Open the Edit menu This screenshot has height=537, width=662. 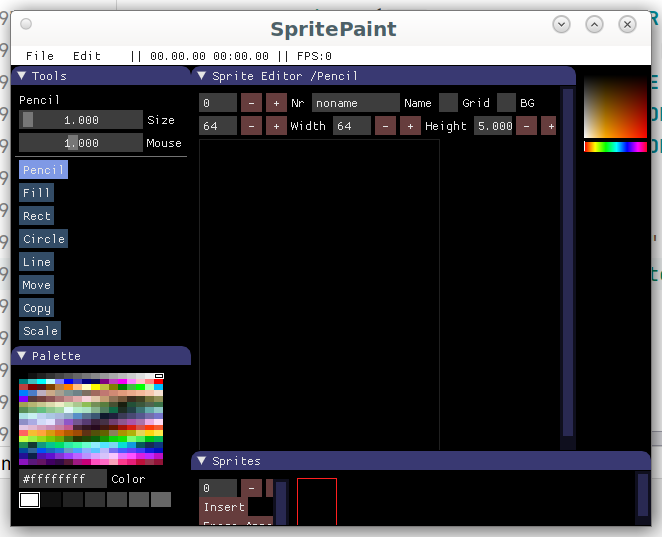pyautogui.click(x=87, y=56)
